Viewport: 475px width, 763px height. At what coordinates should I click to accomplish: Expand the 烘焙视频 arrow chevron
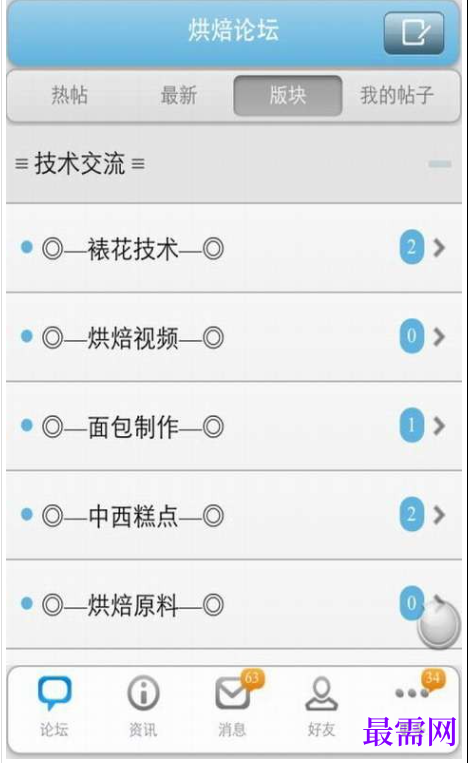(439, 336)
